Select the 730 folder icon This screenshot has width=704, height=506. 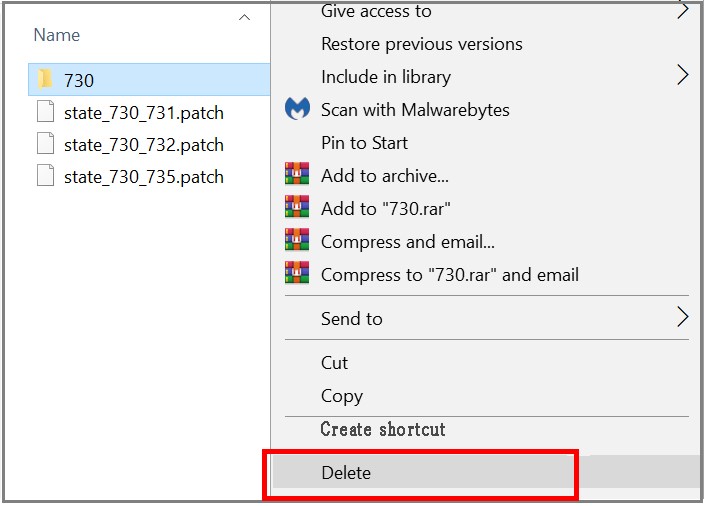point(45,79)
